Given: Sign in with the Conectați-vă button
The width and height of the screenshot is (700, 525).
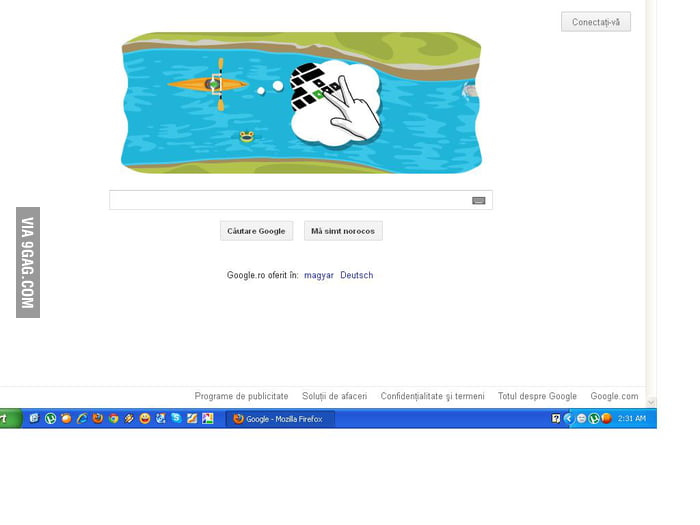Looking at the screenshot, I should pyautogui.click(x=596, y=22).
